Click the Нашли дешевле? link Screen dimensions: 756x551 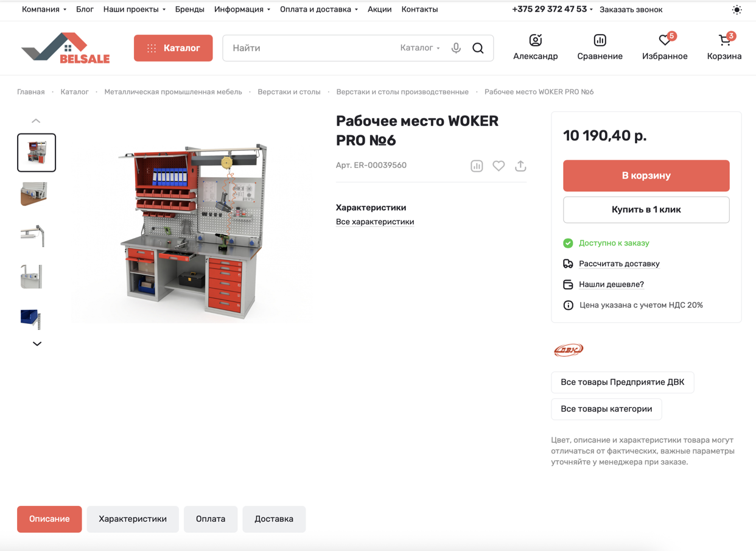tap(611, 284)
